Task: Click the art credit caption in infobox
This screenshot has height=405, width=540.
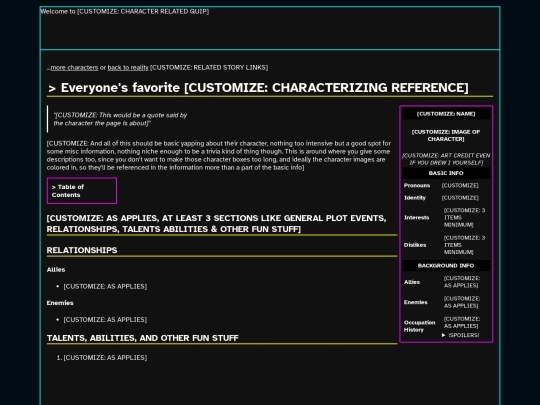Action: click(446, 159)
